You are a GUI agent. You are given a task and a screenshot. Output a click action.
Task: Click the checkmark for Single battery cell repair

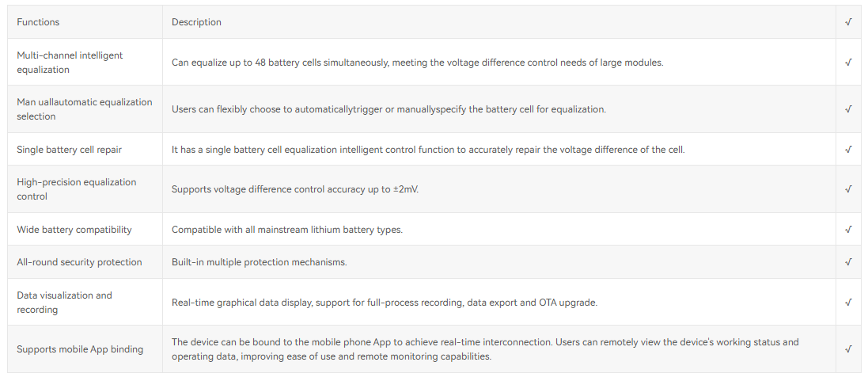[848, 150]
